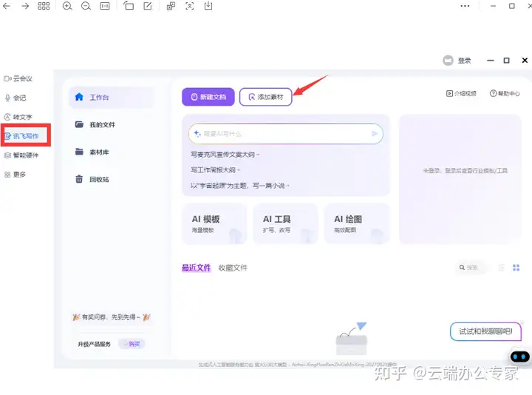Screen dimensions: 532x395
Task: Click the 购买 upgrade button
Action: pos(132,344)
